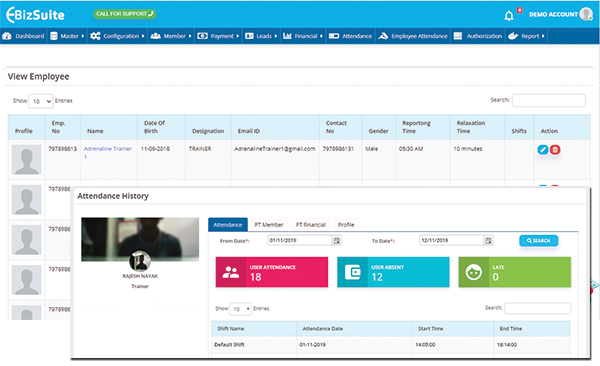
Task: Focus the Attendance History search field
Action: coord(538,308)
